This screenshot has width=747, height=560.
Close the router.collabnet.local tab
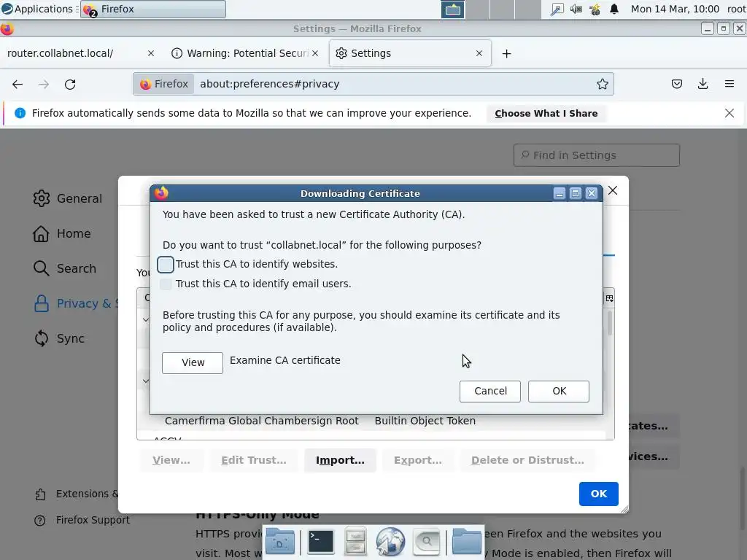[150, 53]
